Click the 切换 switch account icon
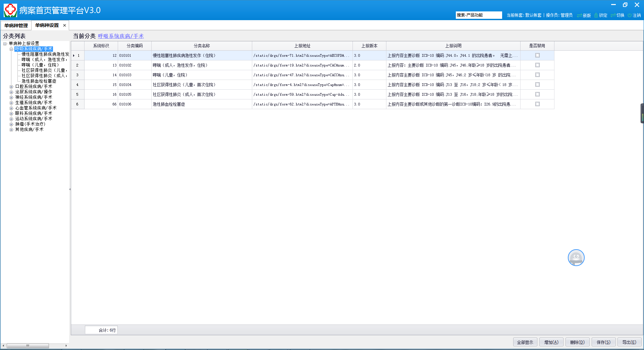The height and width of the screenshot is (350, 644). pos(613,15)
